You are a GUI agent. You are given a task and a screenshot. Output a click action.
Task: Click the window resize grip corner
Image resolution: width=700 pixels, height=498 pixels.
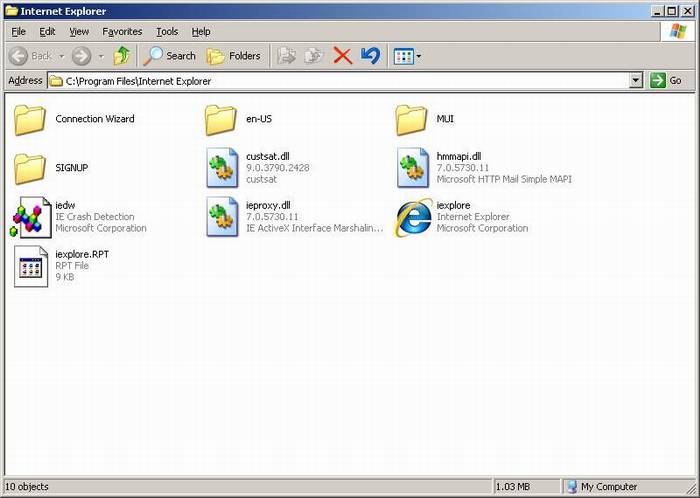tap(690, 488)
